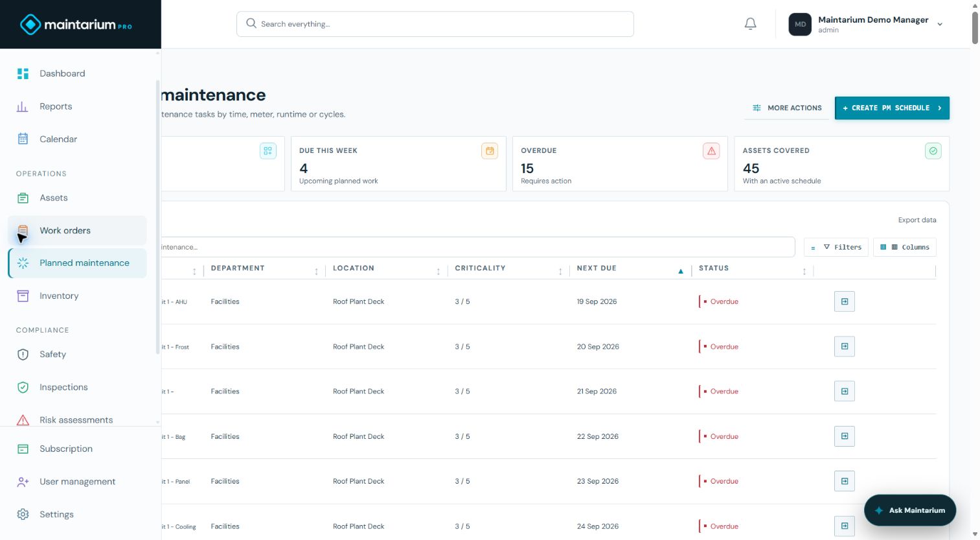This screenshot has height=540, width=980.
Task: Sort the table by Department column
Action: (316, 272)
